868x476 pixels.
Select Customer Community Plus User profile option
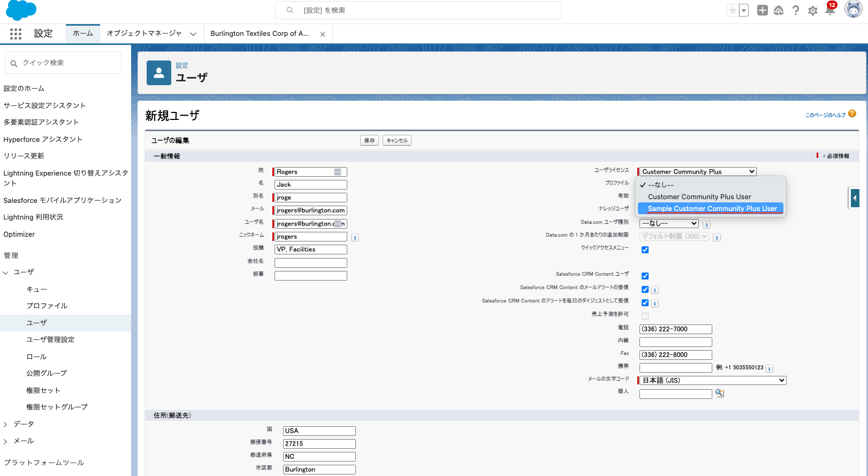[x=711, y=197]
